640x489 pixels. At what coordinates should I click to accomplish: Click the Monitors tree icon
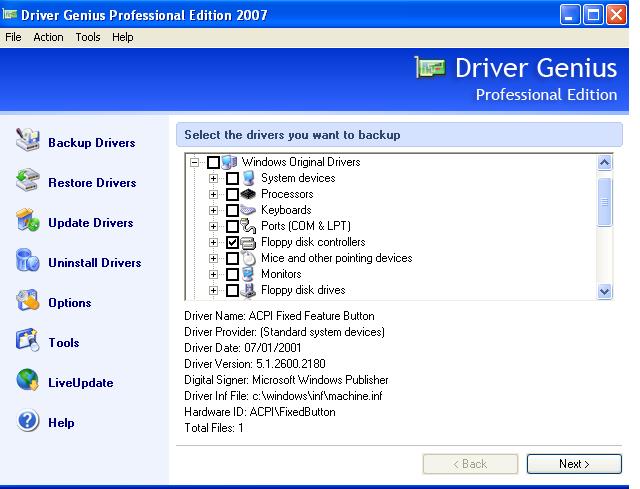248,274
